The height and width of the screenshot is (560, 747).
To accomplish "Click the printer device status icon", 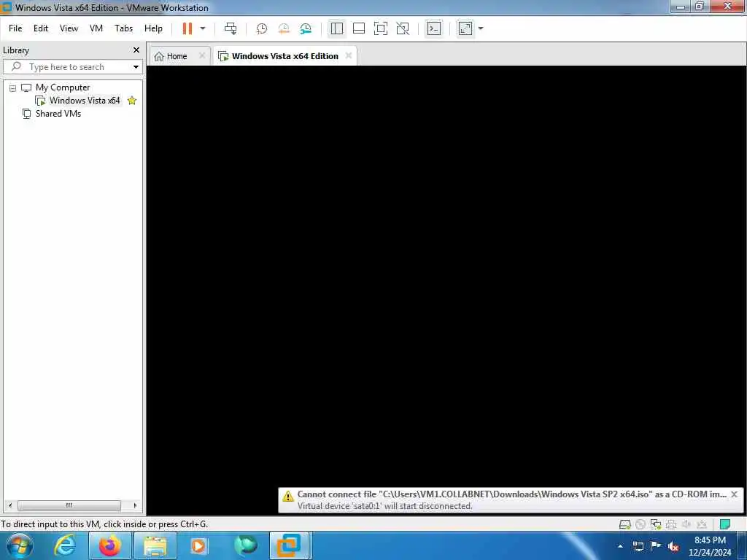I will click(x=671, y=524).
